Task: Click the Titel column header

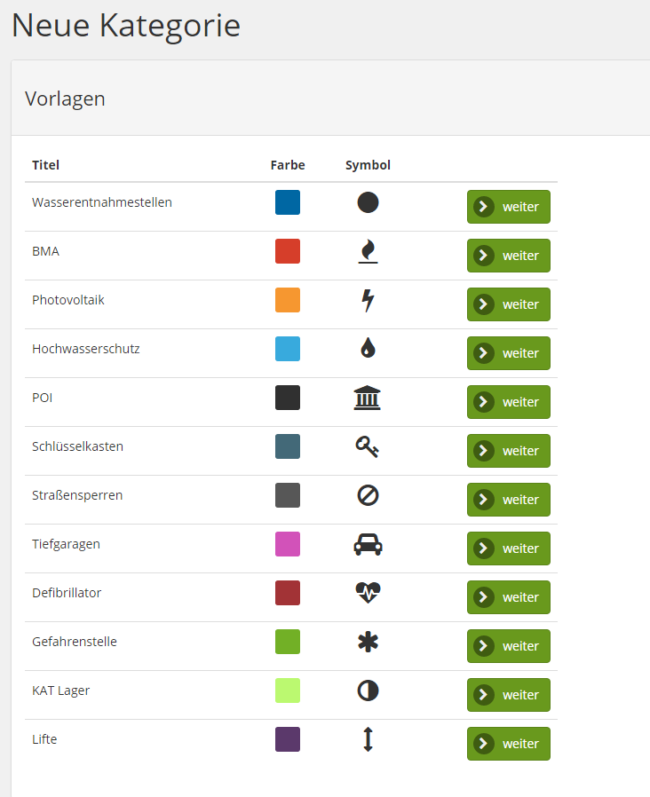Action: [x=46, y=165]
